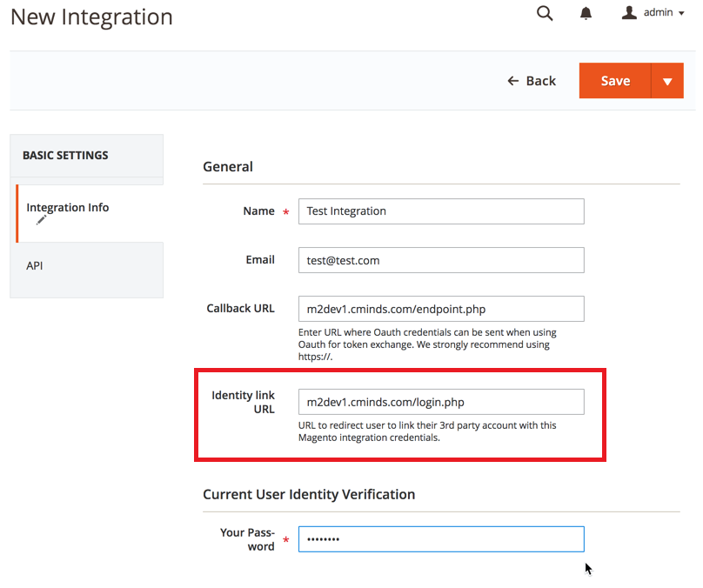Image resolution: width=703 pixels, height=588 pixels.
Task: Go back using the Back button
Action: tap(532, 81)
